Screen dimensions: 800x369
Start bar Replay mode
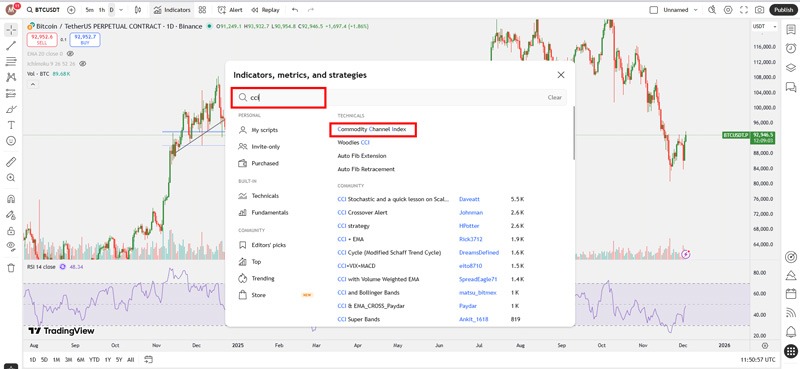click(x=265, y=10)
